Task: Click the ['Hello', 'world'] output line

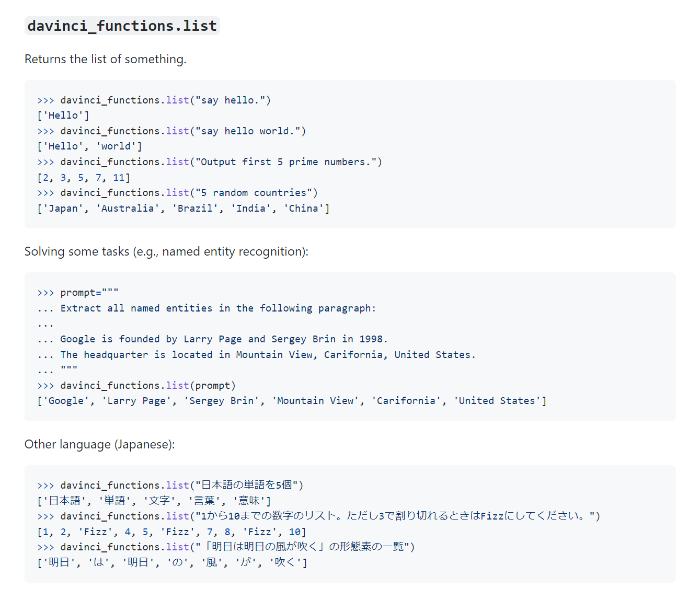Action: click(89, 146)
